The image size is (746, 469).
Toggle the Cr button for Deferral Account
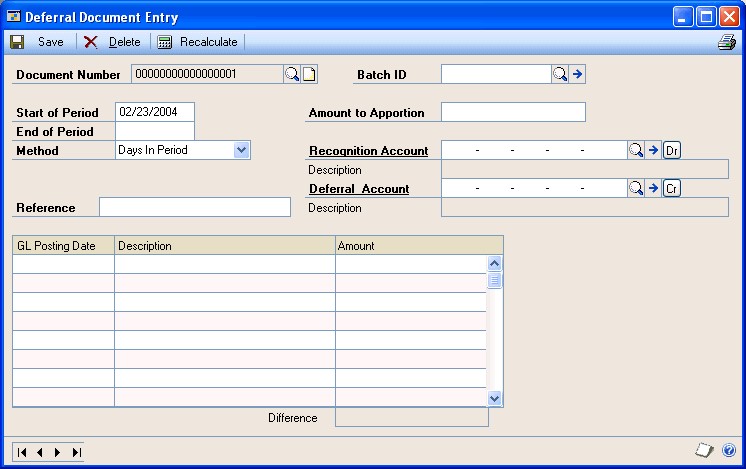point(672,188)
